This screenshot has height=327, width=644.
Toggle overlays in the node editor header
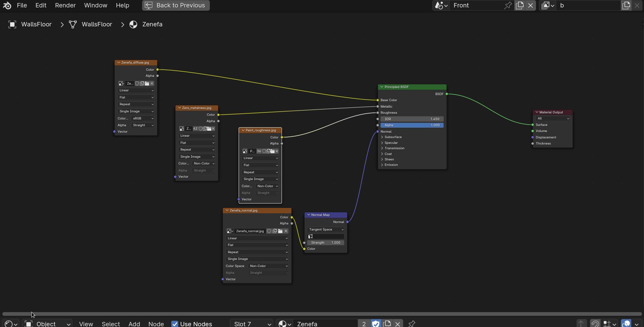[626, 324]
